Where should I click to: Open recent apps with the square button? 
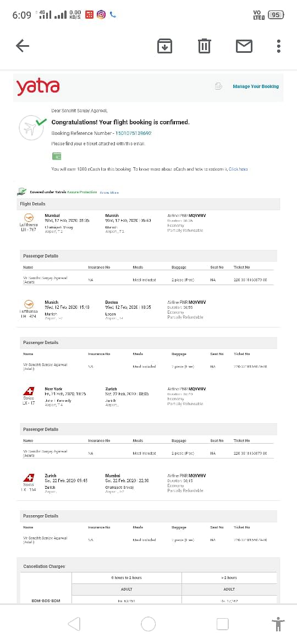(x=222, y=624)
